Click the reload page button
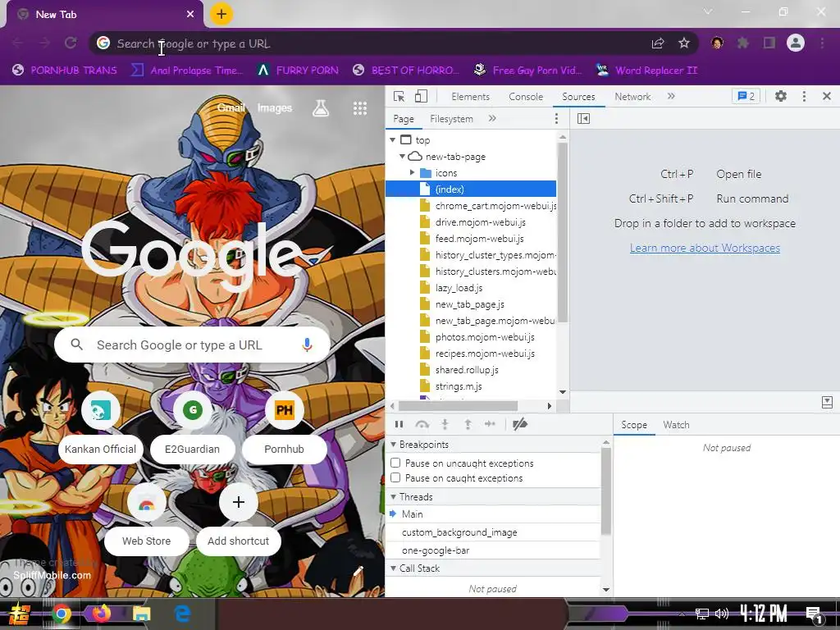Image resolution: width=840 pixels, height=630 pixels. coord(71,43)
